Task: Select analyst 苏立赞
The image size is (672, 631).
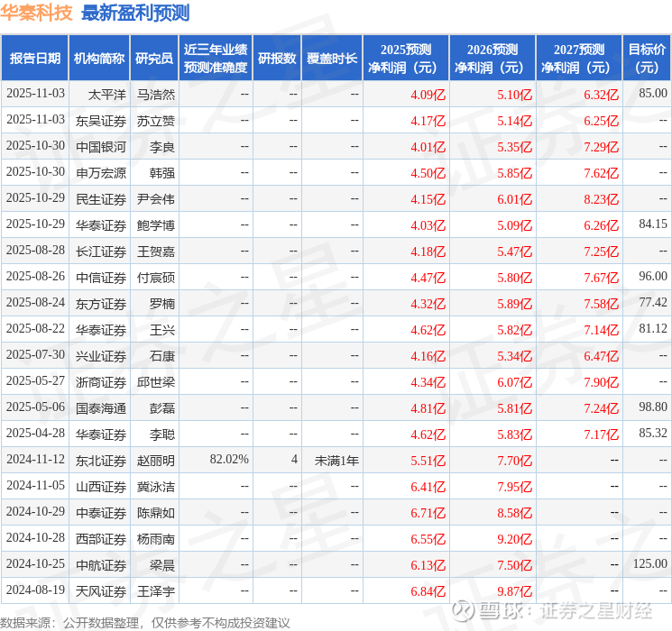Action: (155, 121)
